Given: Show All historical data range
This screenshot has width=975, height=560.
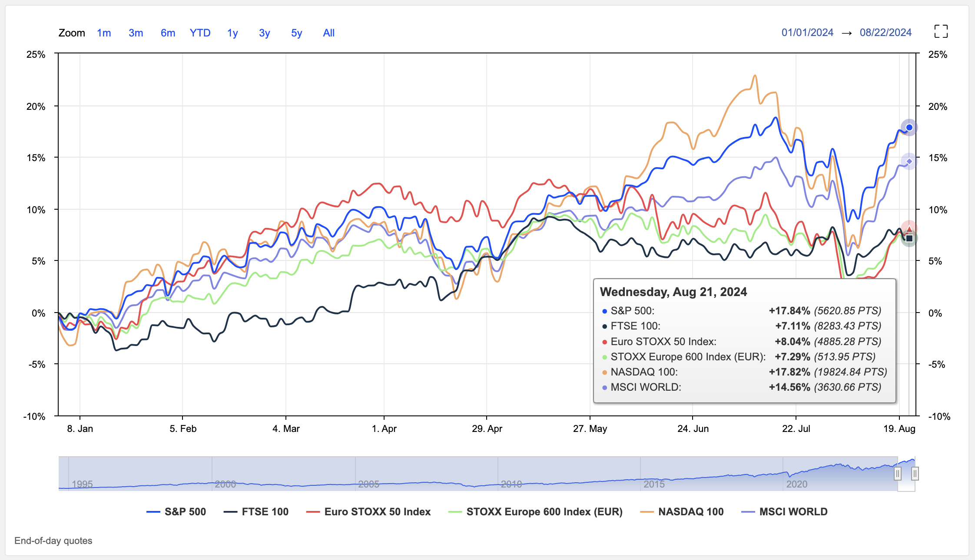Looking at the screenshot, I should click(x=328, y=33).
